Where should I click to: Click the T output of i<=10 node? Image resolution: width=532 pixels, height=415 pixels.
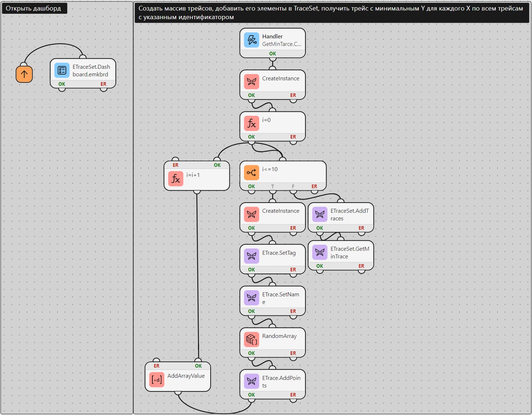(x=273, y=187)
